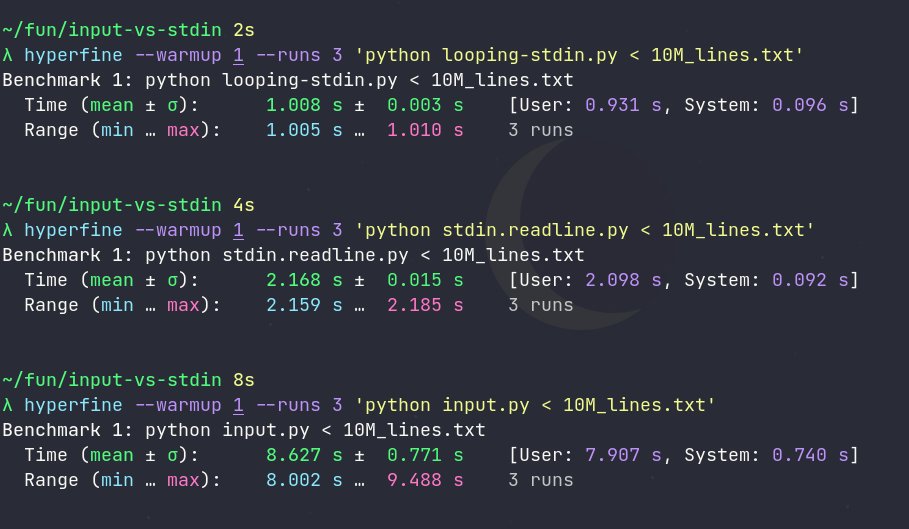Click the lambda prompt before the looping-stdin command
The image size is (909, 529).
click(8, 55)
